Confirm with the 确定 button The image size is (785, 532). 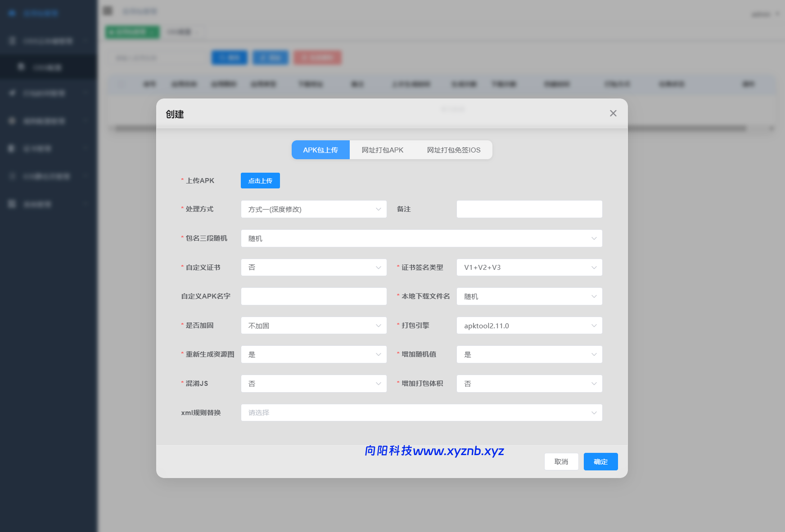[600, 462]
